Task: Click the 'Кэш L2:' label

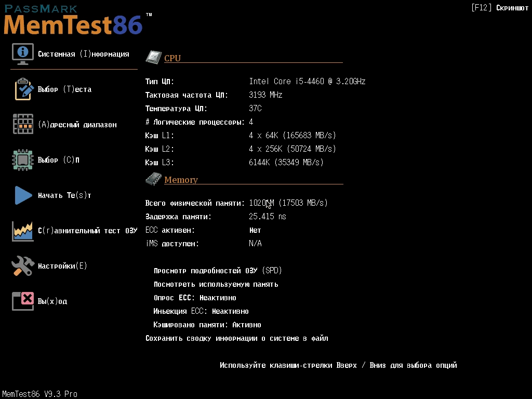Action: click(x=159, y=149)
